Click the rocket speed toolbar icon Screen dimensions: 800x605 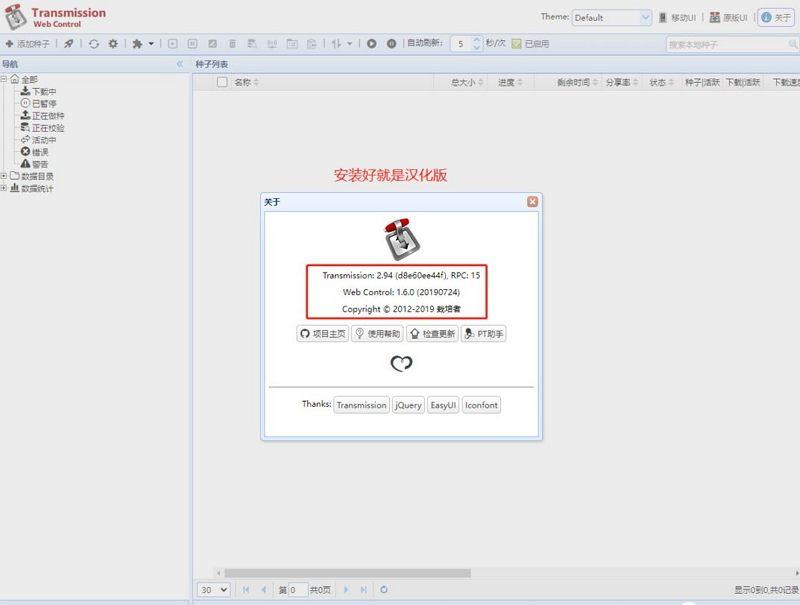coord(68,44)
